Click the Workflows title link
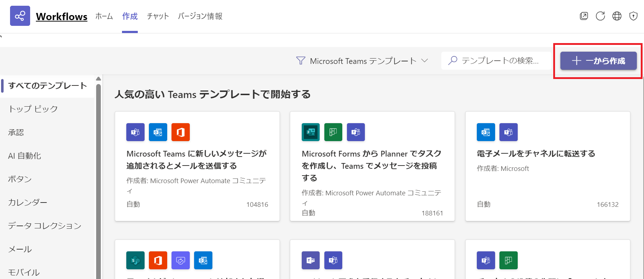644x279 pixels. [x=62, y=17]
